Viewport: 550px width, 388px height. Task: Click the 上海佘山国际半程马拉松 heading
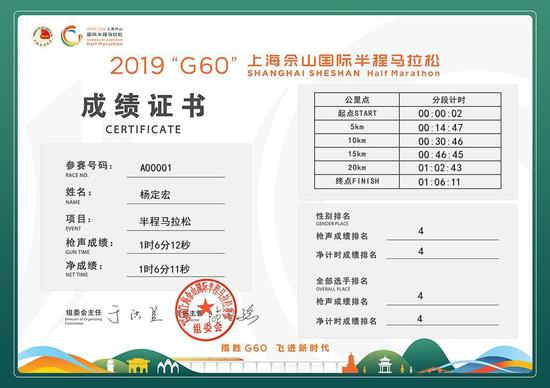pyautogui.click(x=343, y=61)
